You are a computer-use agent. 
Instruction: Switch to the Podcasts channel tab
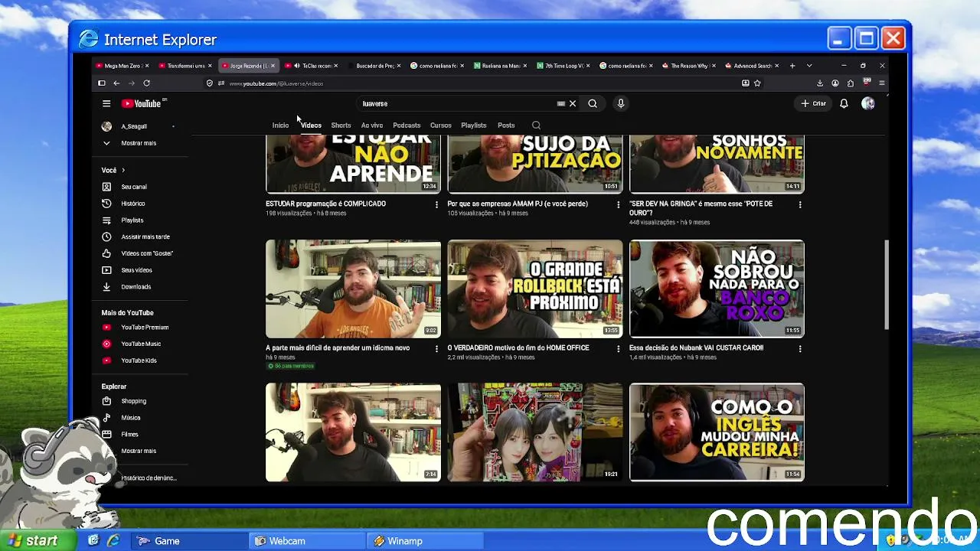click(407, 126)
